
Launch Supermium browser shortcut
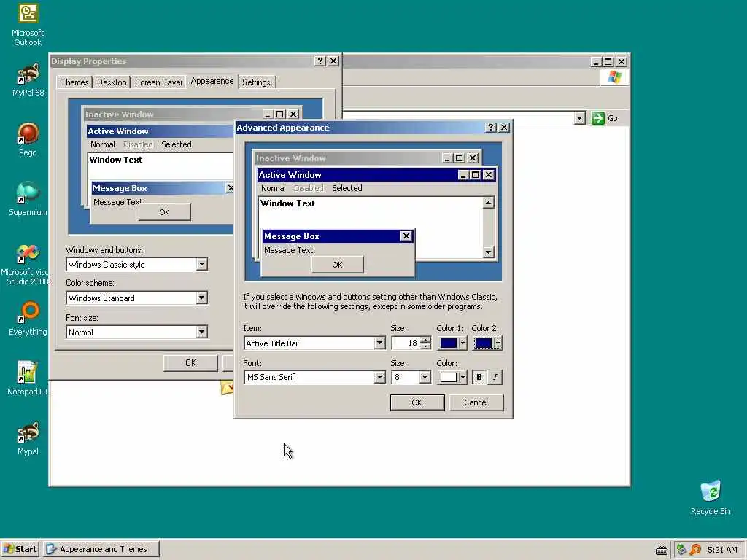click(28, 199)
